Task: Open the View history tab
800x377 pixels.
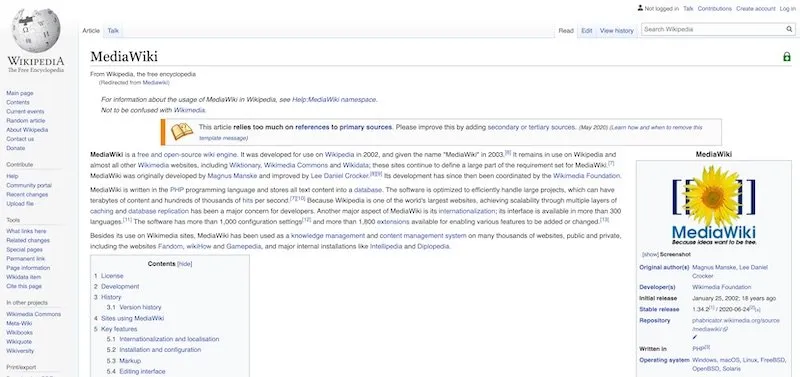Action: point(616,31)
